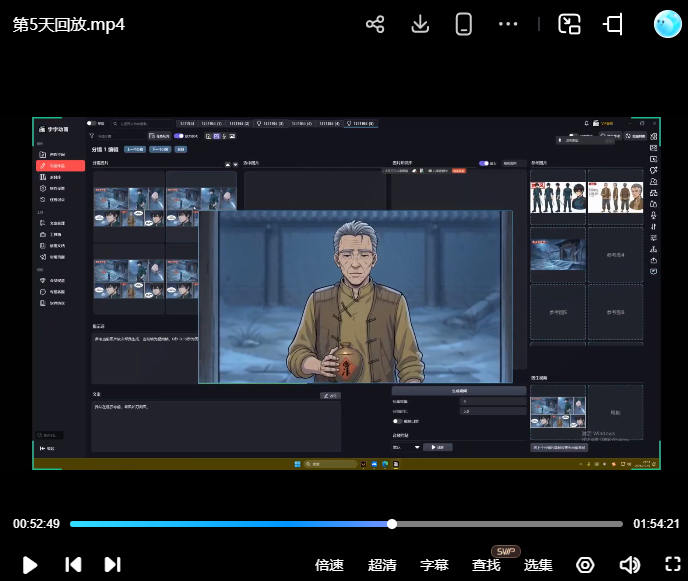
Task: Open the send-to-phone icon
Action: 464,24
